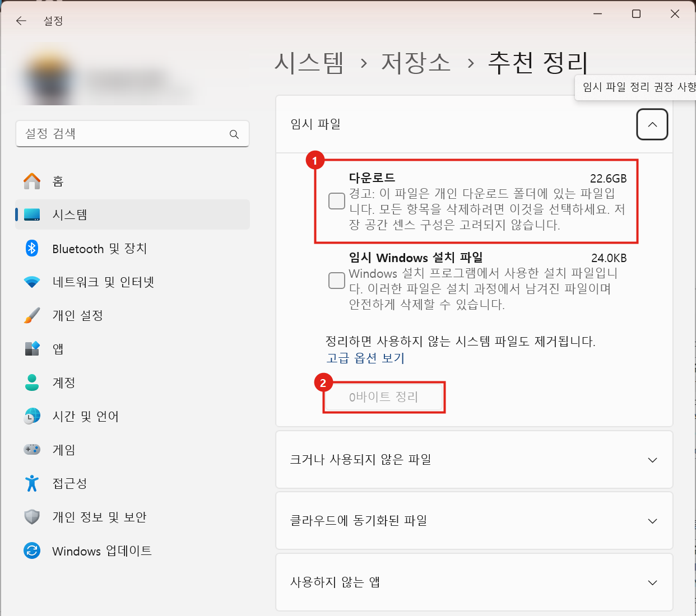
Task: Maximize the Settings window
Action: coord(636,13)
